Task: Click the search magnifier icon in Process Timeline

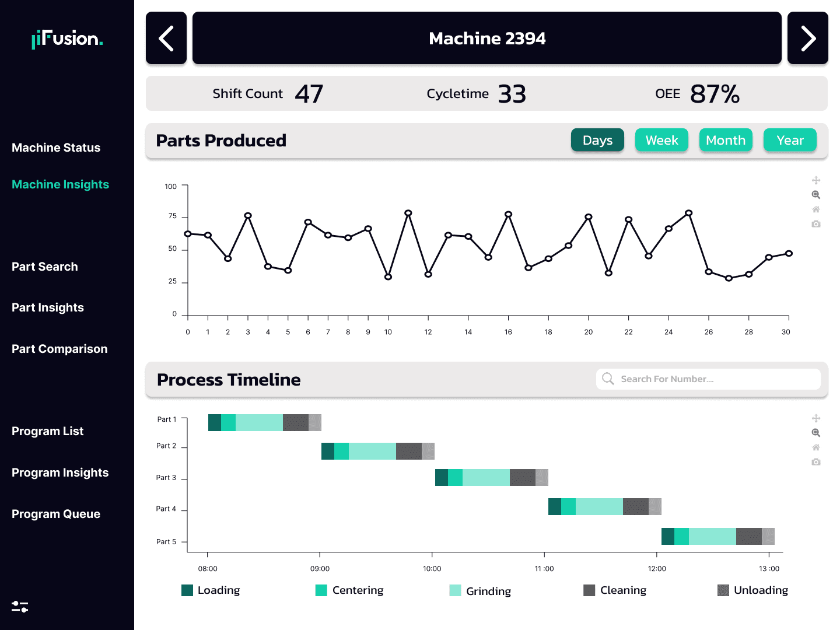Action: pos(608,379)
